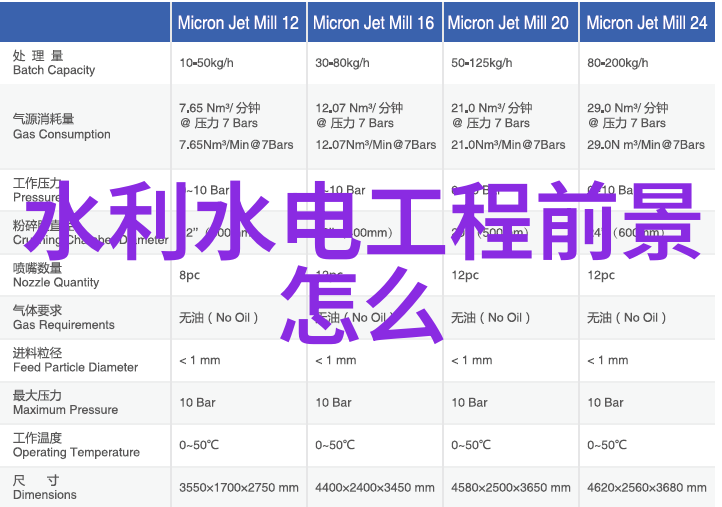
Task: Click the 29.0N m³/Min@7Bars gas consumption text
Action: [x=646, y=145]
